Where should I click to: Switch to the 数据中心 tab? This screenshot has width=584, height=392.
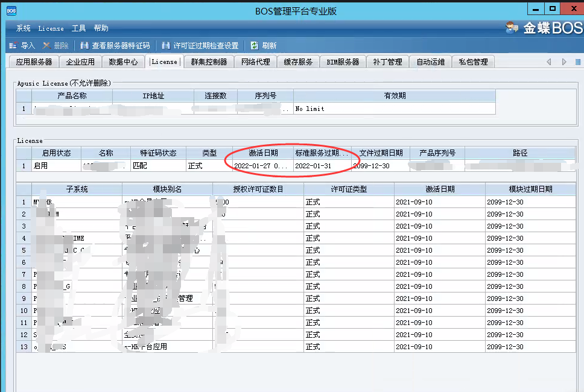click(x=123, y=62)
